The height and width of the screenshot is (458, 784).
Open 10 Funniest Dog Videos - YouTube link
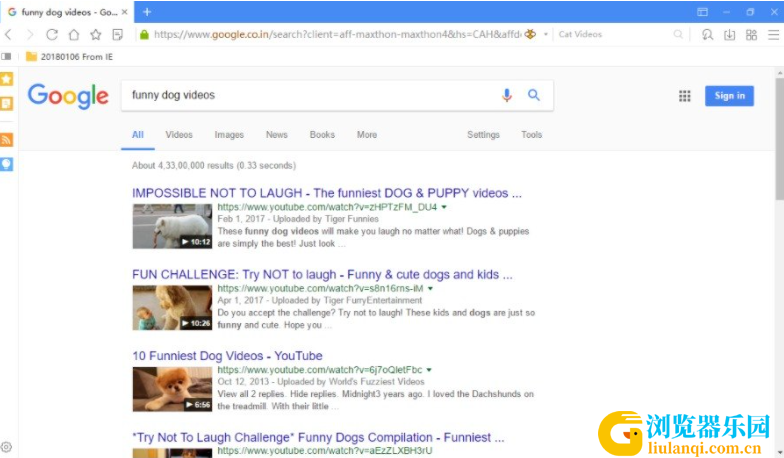click(x=228, y=356)
